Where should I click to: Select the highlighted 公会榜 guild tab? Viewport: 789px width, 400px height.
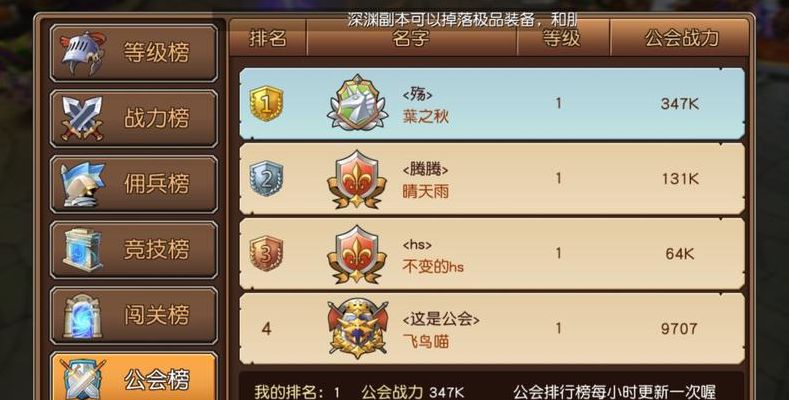click(x=134, y=377)
